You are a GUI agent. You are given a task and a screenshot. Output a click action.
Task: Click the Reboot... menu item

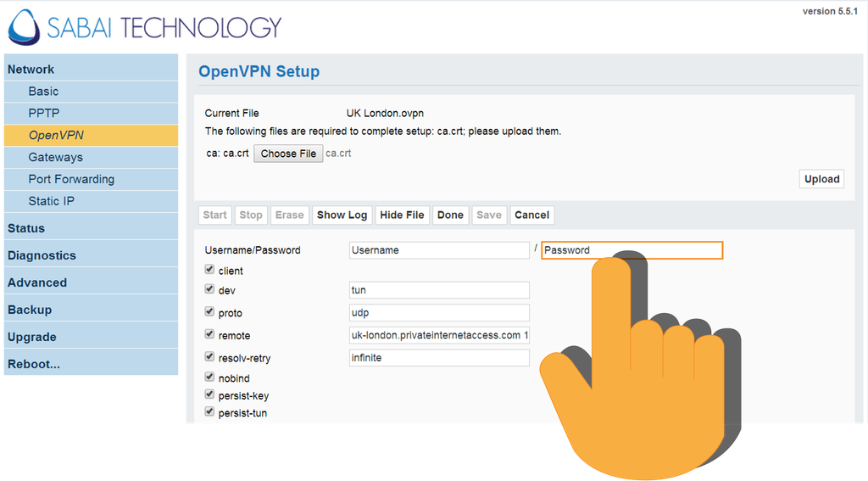(91, 364)
